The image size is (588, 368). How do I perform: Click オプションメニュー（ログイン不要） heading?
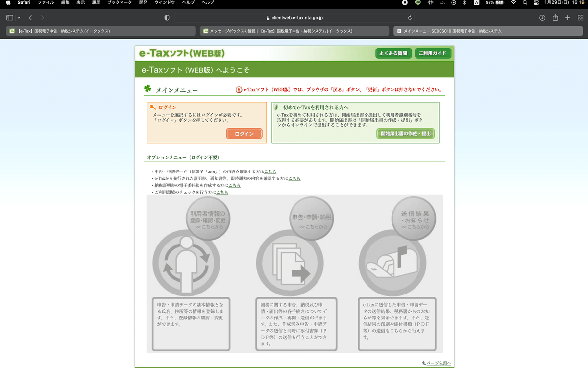(183, 158)
